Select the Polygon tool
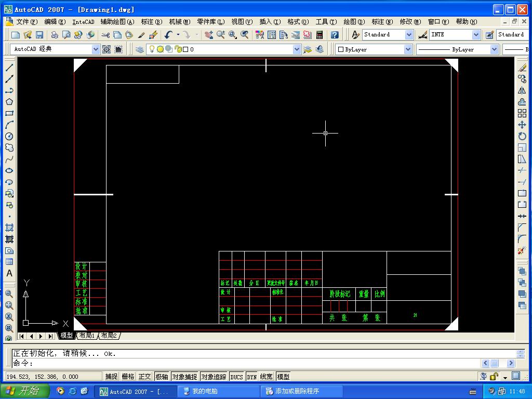Screen dimensions: 532x399 point(9,102)
